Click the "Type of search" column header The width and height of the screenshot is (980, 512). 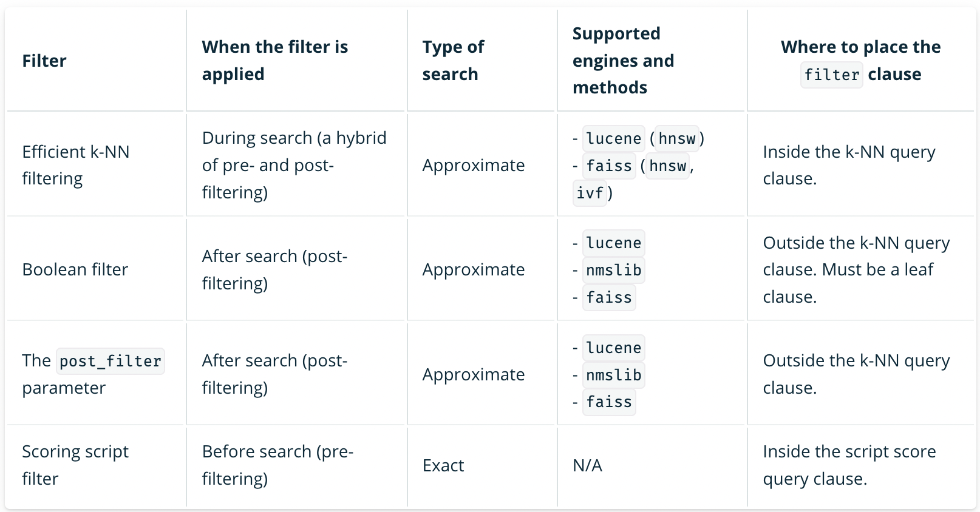(x=453, y=60)
